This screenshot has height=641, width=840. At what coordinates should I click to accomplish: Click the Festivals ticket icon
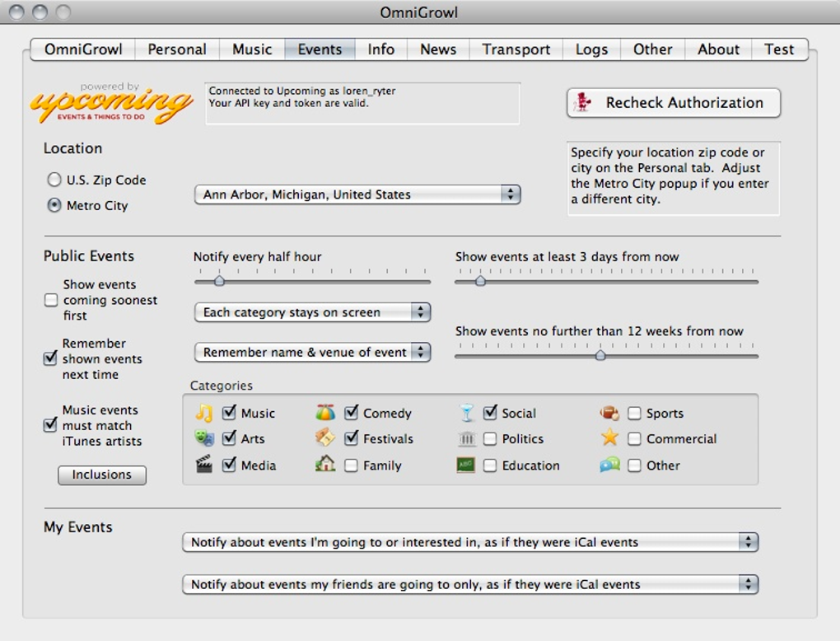pyautogui.click(x=325, y=437)
